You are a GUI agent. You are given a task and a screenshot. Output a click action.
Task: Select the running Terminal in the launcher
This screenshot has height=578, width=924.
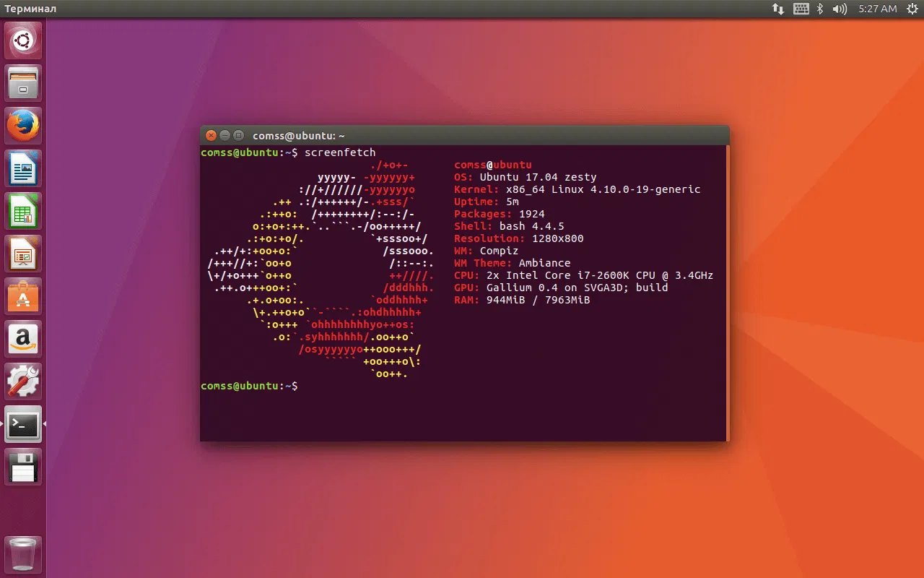tap(22, 424)
